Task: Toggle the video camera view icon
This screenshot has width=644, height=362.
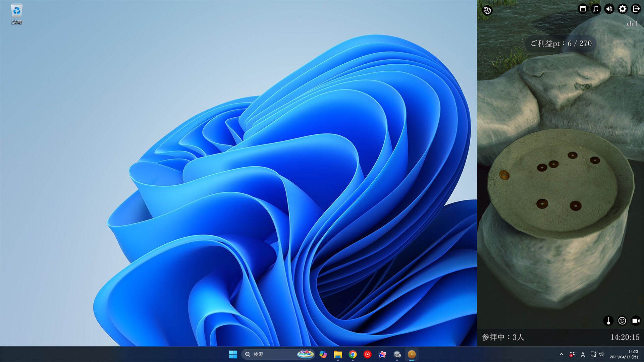Action: [636, 321]
